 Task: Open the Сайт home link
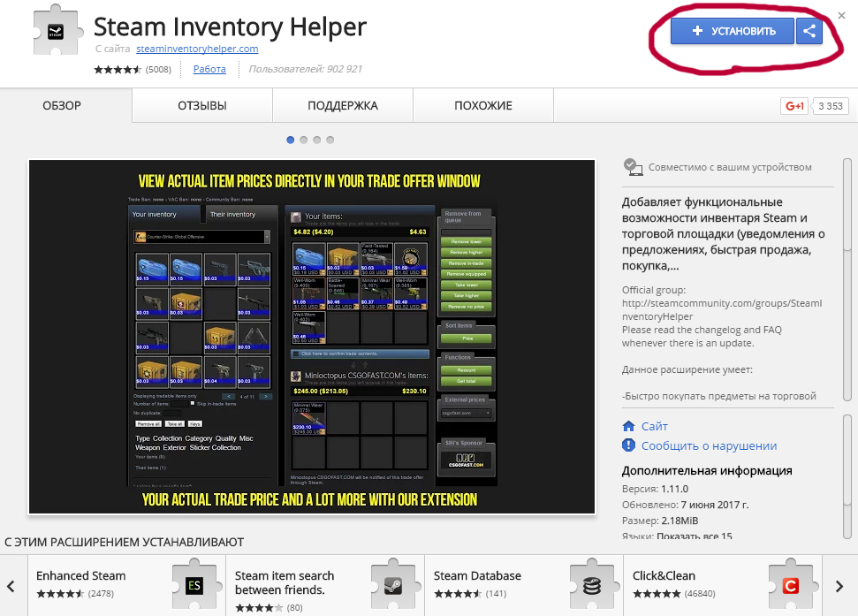point(655,426)
